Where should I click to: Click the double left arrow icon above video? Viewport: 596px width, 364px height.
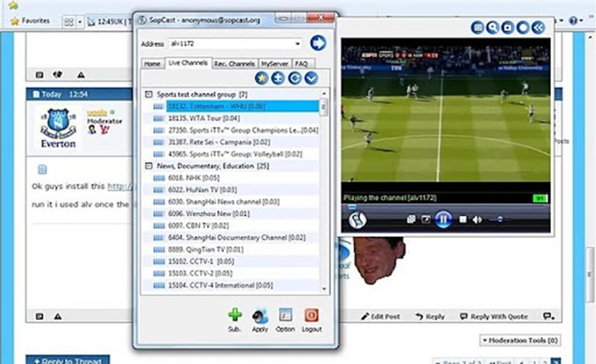pos(538,27)
